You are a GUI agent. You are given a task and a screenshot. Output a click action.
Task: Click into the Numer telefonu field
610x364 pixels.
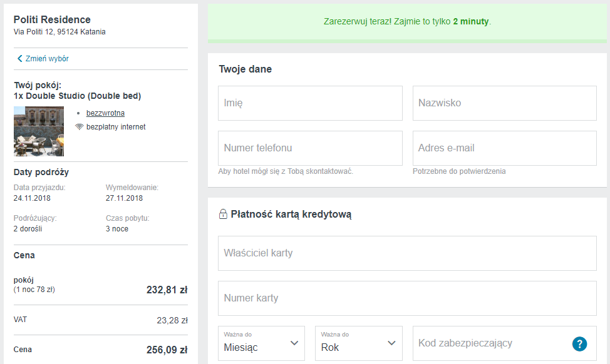point(310,148)
